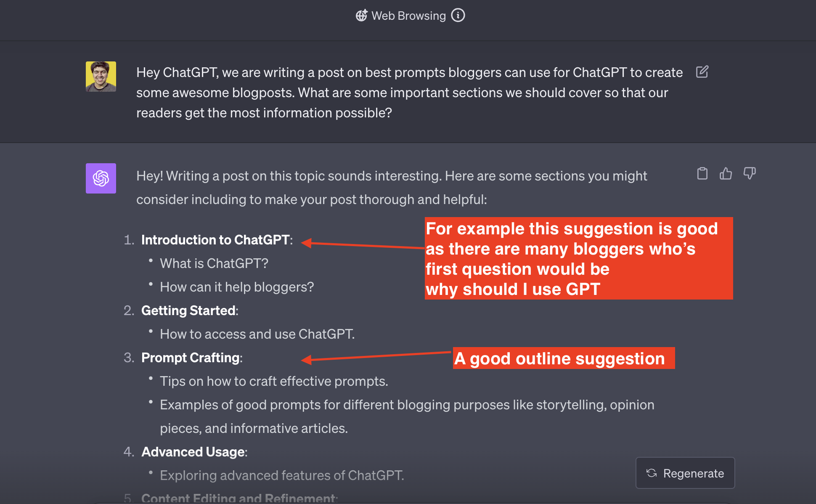Click the ChatGPT logo avatar
The width and height of the screenshot is (816, 504).
coord(101,178)
